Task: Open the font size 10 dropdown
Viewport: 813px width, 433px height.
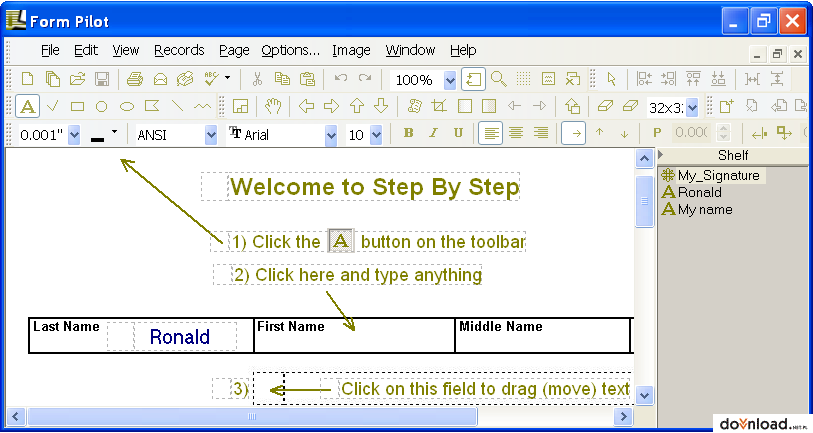Action: pos(376,135)
